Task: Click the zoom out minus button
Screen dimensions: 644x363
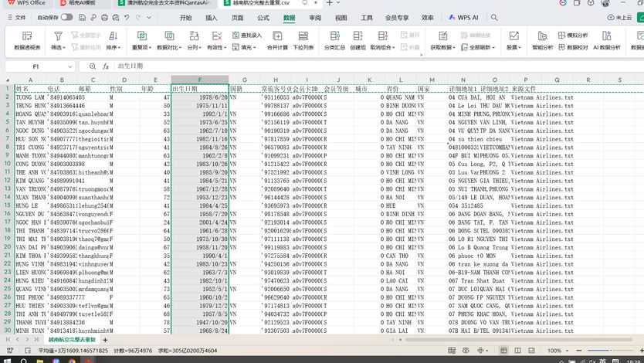Action: pyautogui.click(x=578, y=351)
